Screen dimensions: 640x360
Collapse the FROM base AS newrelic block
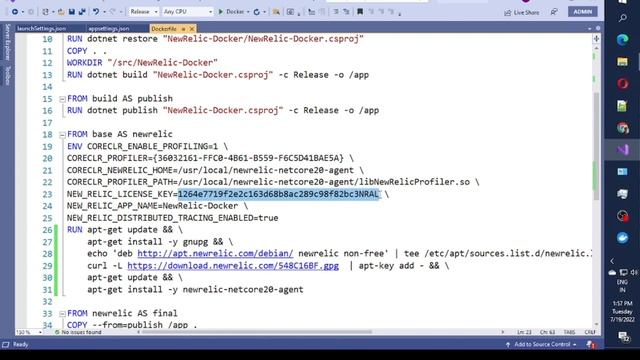pyautogui.click(x=62, y=135)
